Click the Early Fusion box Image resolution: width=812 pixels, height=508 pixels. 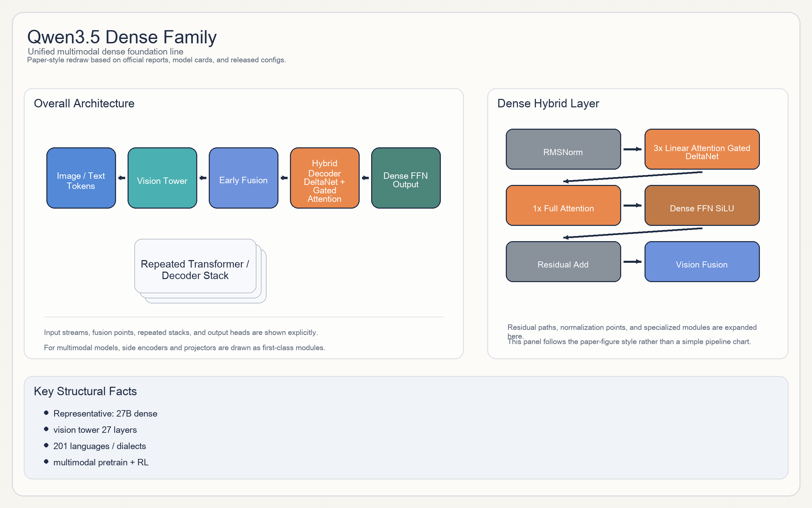coord(243,178)
